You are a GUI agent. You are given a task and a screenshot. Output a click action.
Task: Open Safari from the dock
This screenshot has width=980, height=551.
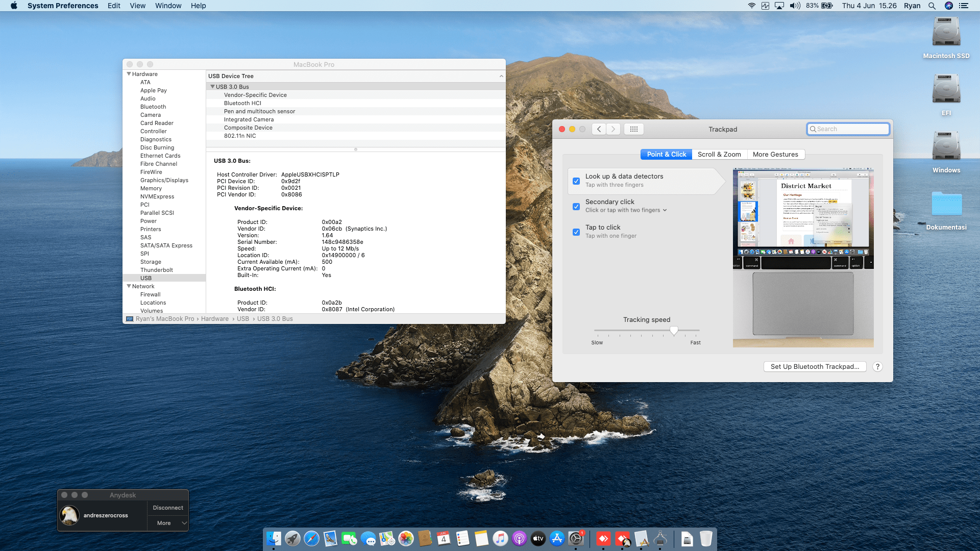(311, 539)
